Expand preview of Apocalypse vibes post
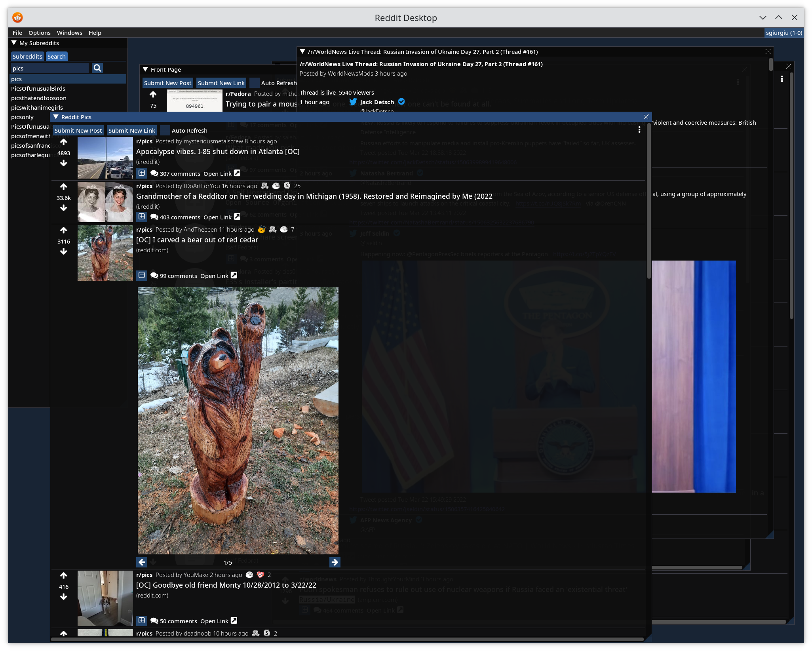 [142, 173]
